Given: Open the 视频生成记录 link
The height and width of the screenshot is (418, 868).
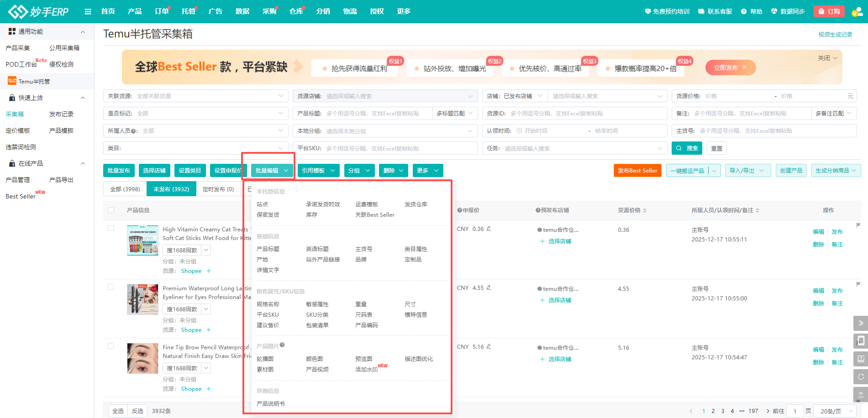Looking at the screenshot, I should 836,34.
